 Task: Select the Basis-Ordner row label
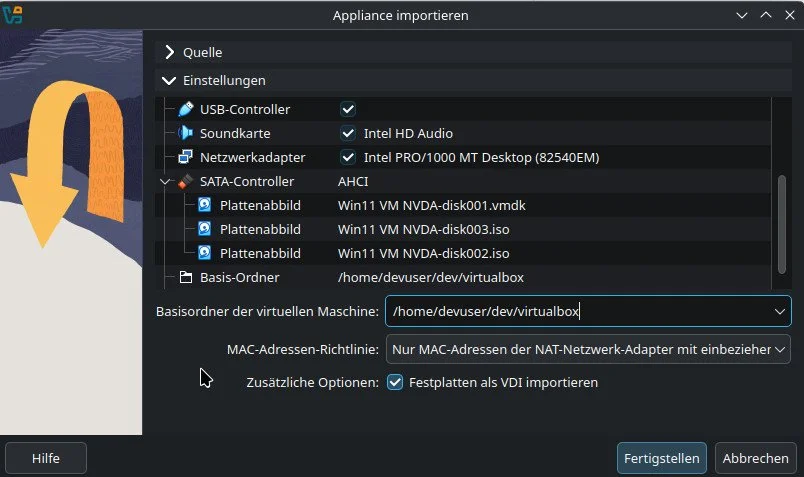point(239,277)
